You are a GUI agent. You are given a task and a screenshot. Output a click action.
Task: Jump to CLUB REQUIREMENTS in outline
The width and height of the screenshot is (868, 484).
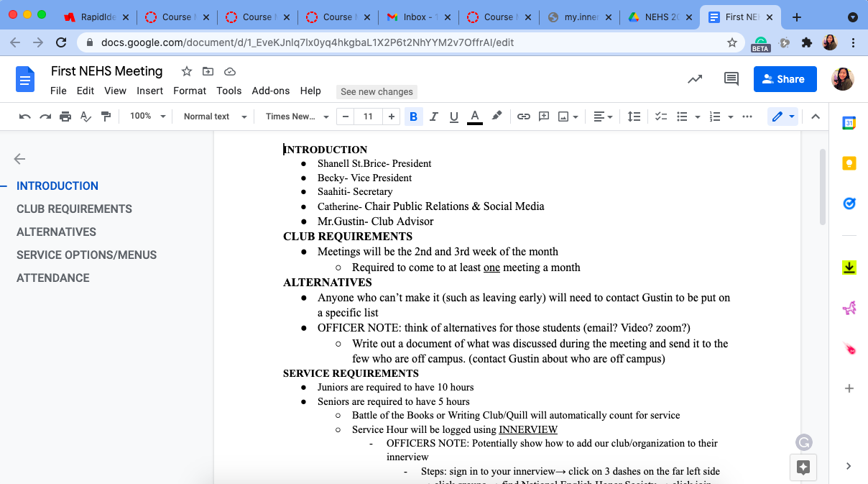(x=74, y=209)
